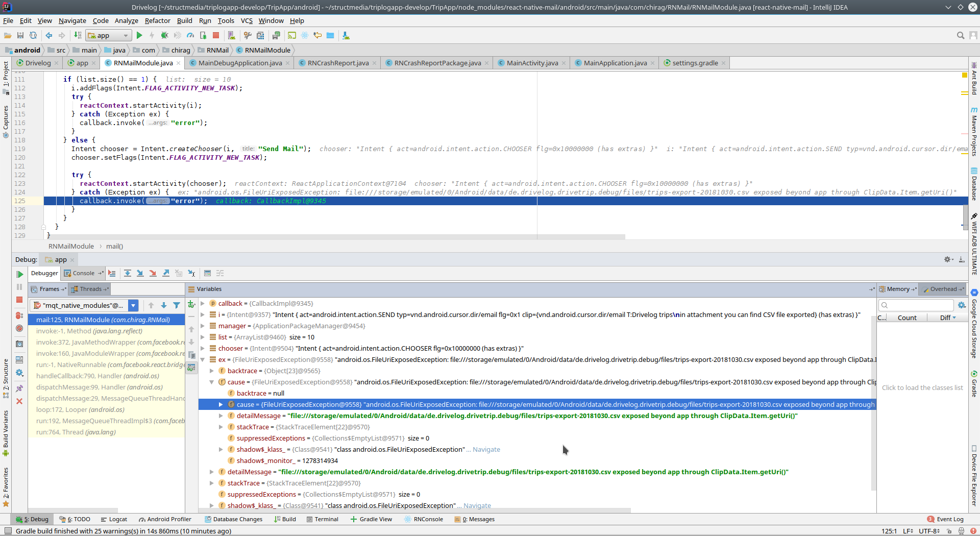Expand the callback variable node
Screen dimensions: 980x536
coord(203,303)
